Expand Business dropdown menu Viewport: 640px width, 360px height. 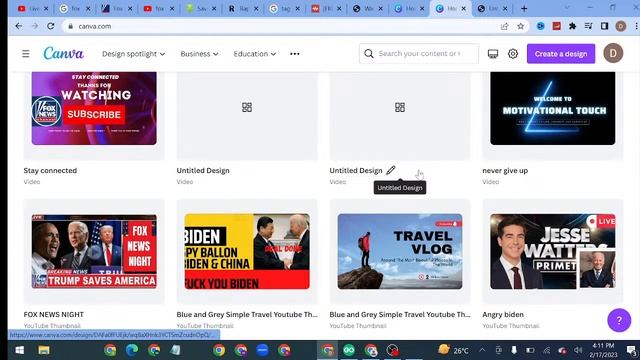pyautogui.click(x=199, y=54)
